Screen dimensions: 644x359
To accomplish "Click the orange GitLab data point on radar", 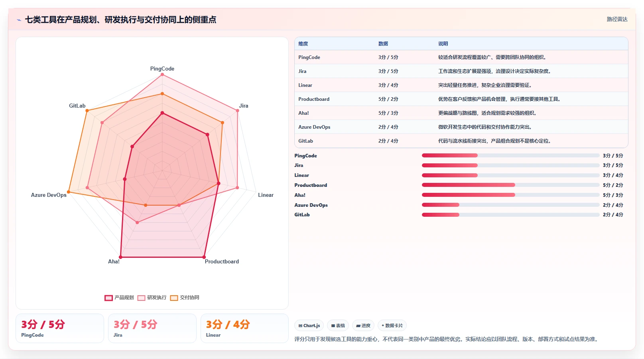I will coord(87,111).
